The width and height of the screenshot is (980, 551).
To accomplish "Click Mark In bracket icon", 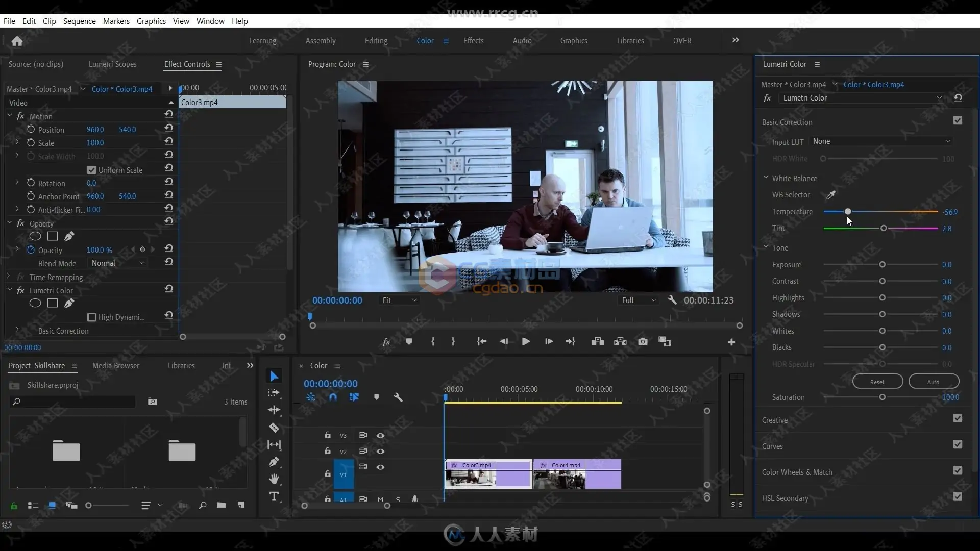I will coord(433,342).
